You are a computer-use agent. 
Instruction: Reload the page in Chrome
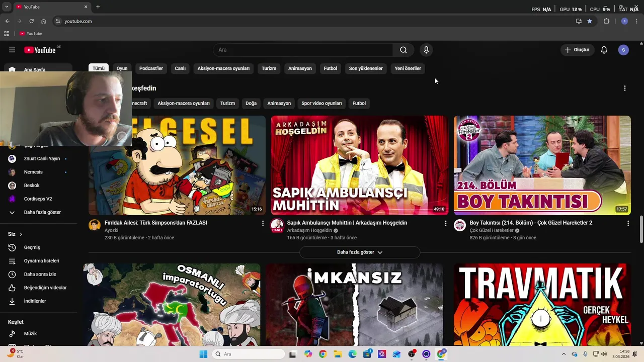(31, 21)
